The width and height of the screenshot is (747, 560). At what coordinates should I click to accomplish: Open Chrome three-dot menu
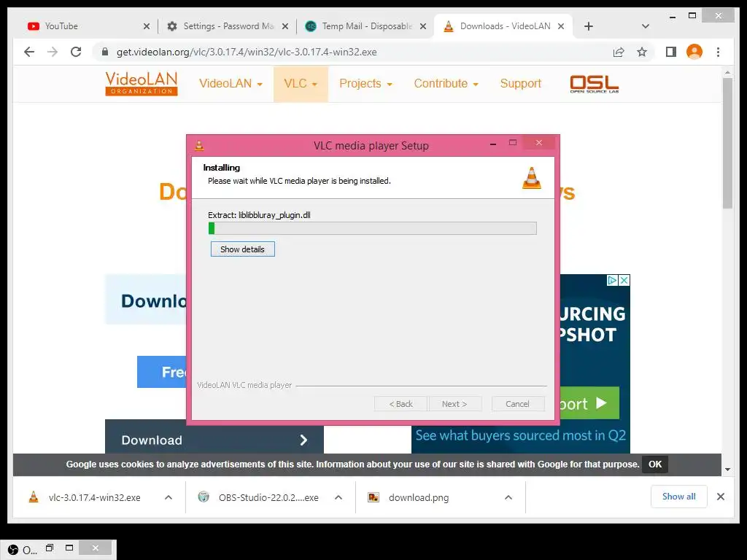coord(718,52)
